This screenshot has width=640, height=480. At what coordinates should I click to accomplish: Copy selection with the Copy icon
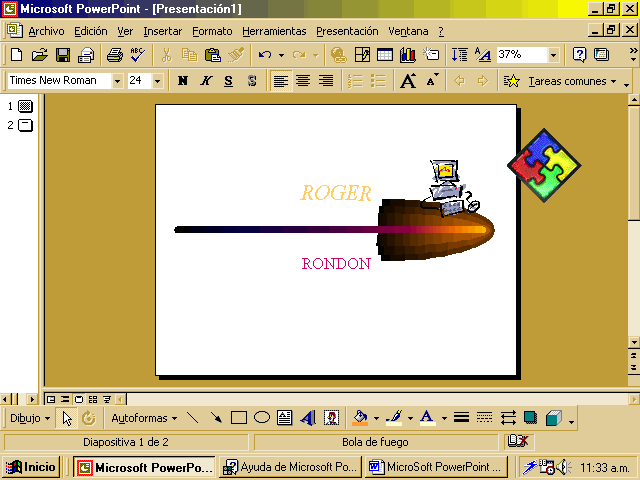tap(189, 55)
